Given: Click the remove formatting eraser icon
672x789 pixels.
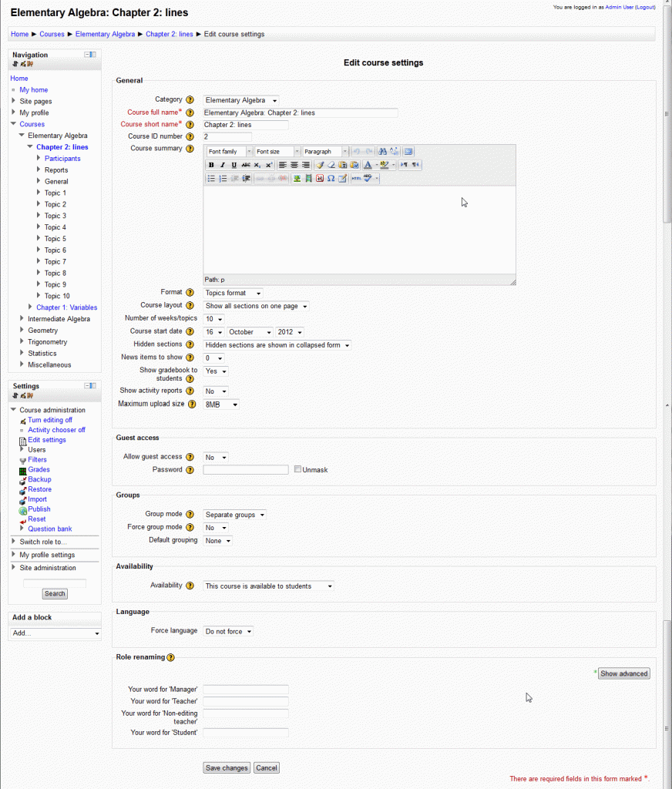Looking at the screenshot, I should pos(331,165).
